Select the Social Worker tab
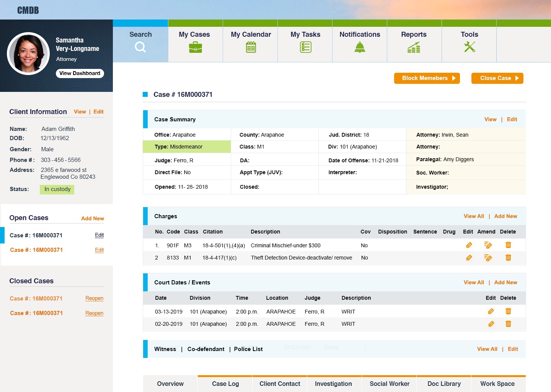Viewport: 551px width, 392px height. point(390,384)
